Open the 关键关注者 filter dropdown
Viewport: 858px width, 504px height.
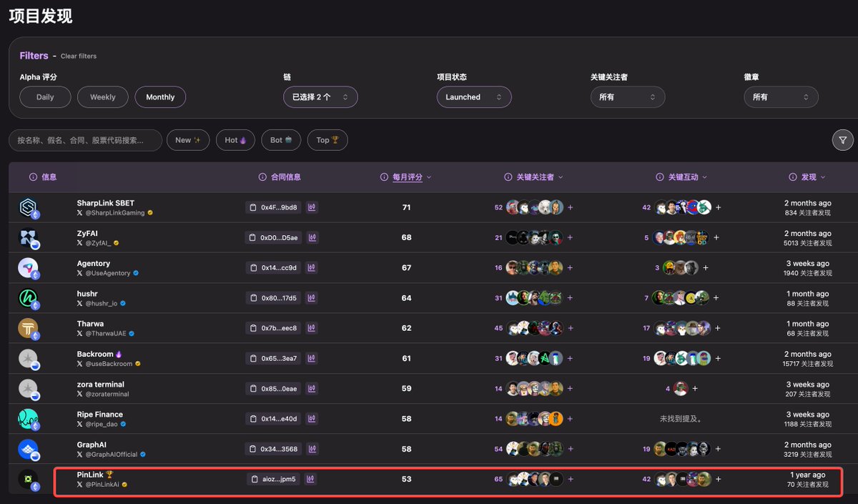(628, 97)
